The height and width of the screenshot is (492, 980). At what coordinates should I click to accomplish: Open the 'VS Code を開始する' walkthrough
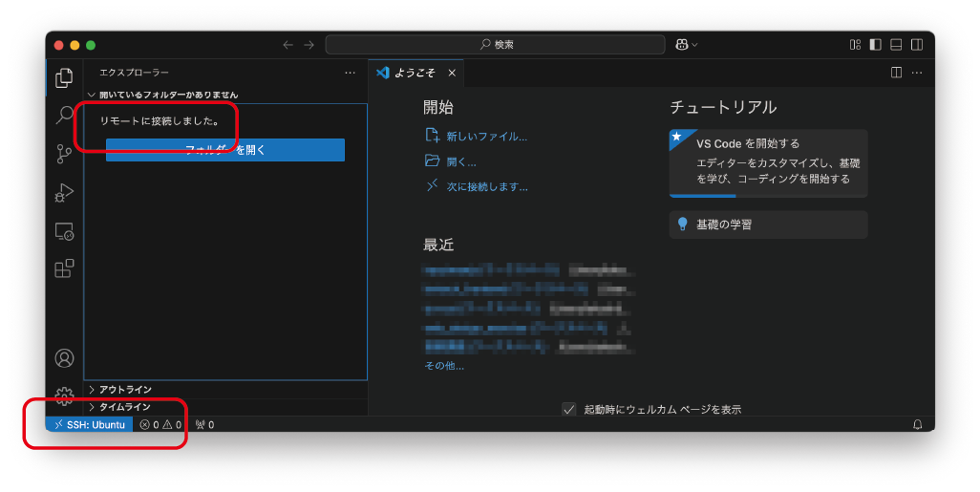(768, 163)
